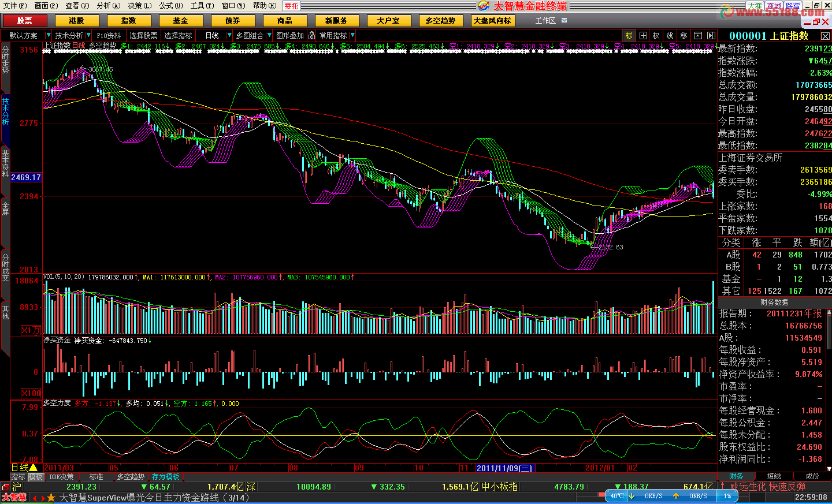Select the 指标 bottom tab
This screenshot has height=504, width=832.
[x=18, y=477]
